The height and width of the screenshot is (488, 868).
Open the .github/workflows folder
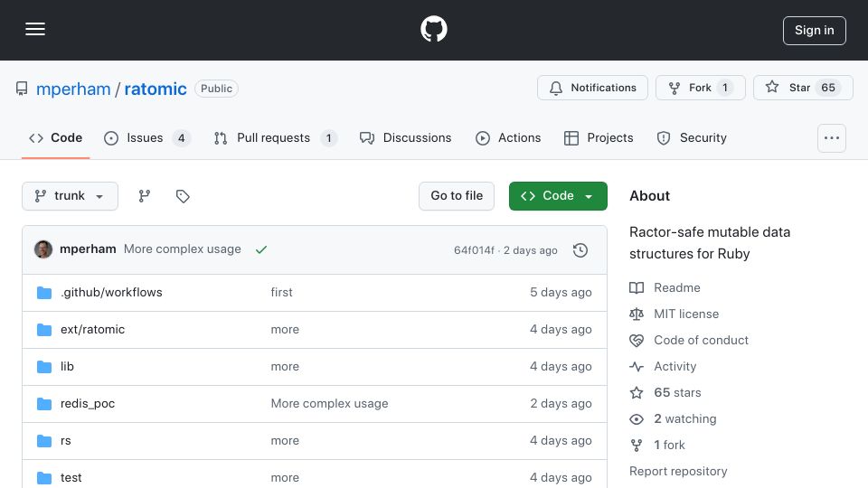(x=111, y=292)
